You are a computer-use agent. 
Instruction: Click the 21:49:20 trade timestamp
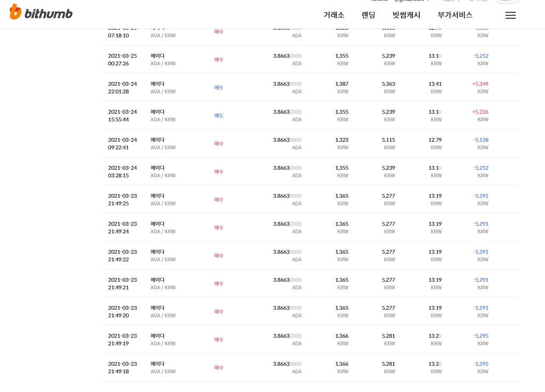118,316
